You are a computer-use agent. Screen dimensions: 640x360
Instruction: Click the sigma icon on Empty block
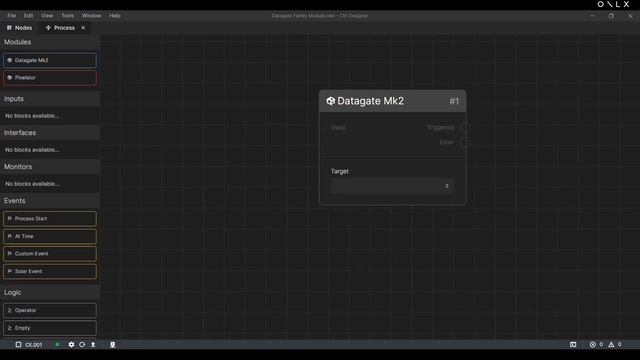9,328
